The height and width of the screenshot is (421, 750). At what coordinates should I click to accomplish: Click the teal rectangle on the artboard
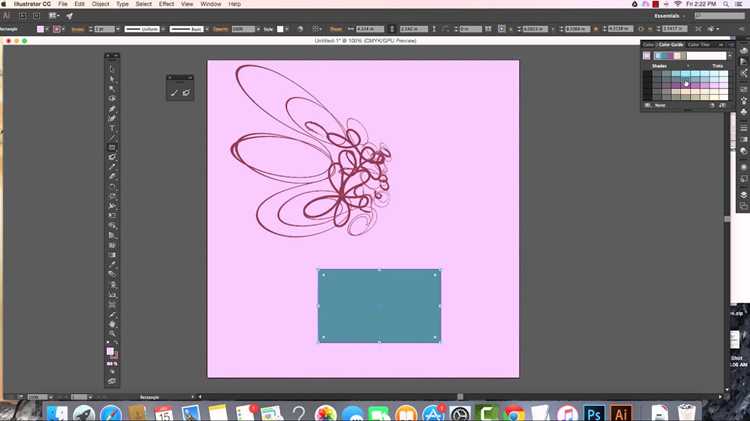379,306
